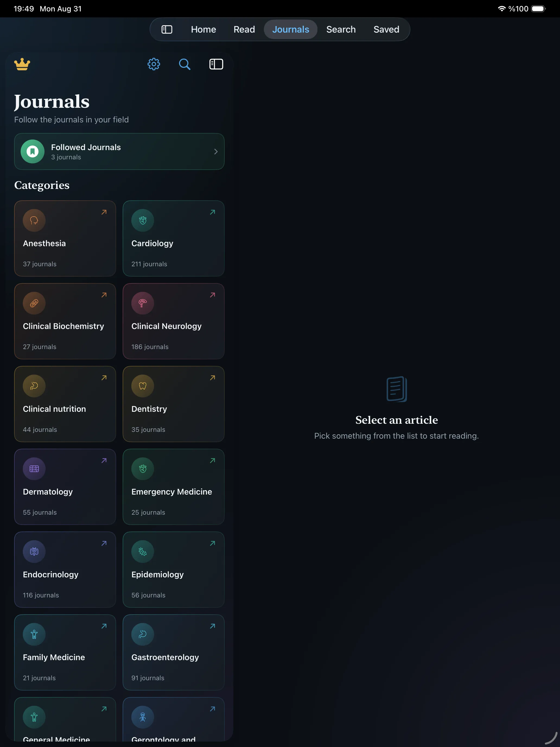Click the Family Medicine person icon
The image size is (560, 747).
click(34, 634)
